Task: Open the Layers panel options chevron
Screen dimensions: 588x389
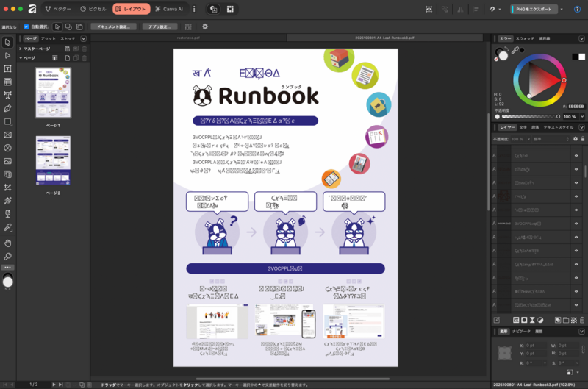Action: (581, 127)
